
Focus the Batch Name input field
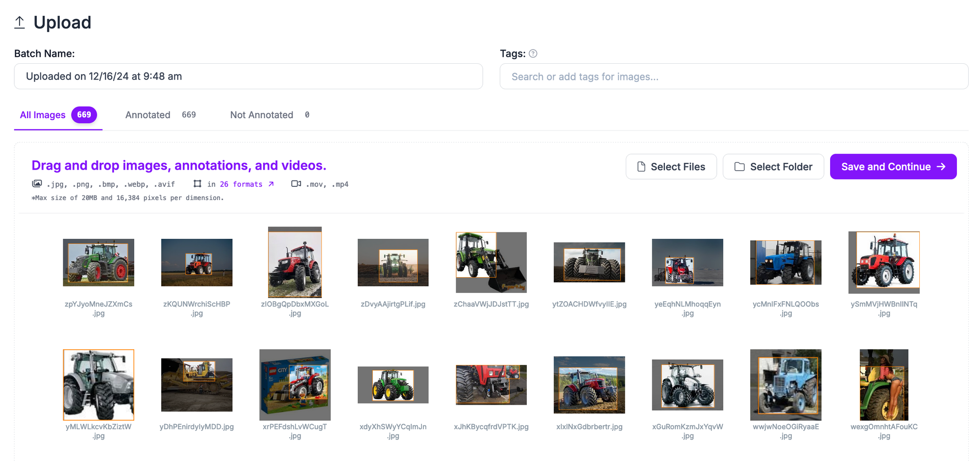(x=248, y=77)
